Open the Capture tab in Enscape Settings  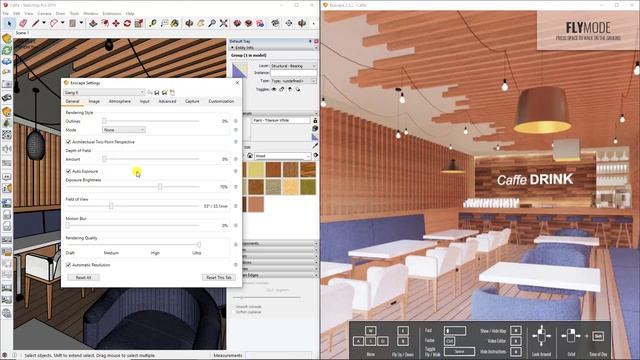(192, 101)
